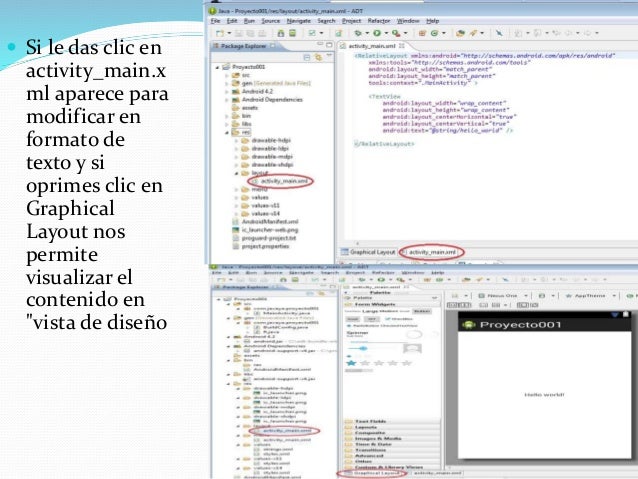638x479 pixels.
Task: Minimize Package Explorer panel in XML editor window
Action: (x=320, y=44)
